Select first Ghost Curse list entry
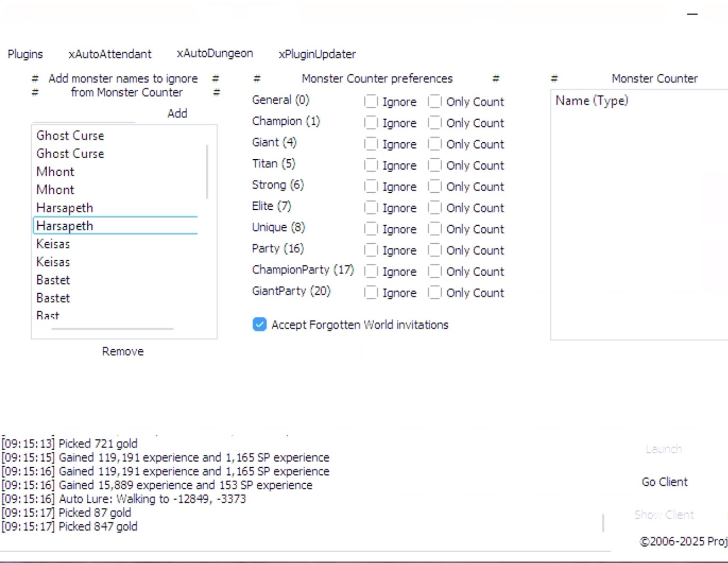 70,136
